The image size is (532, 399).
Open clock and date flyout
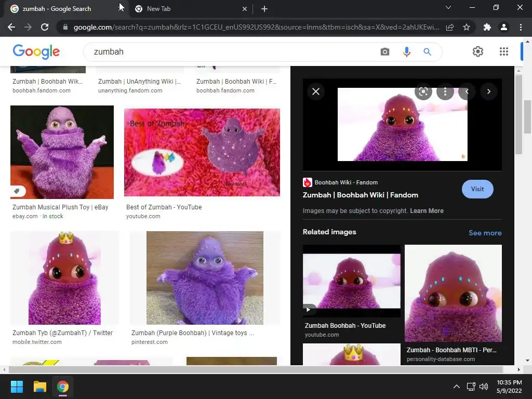point(509,387)
